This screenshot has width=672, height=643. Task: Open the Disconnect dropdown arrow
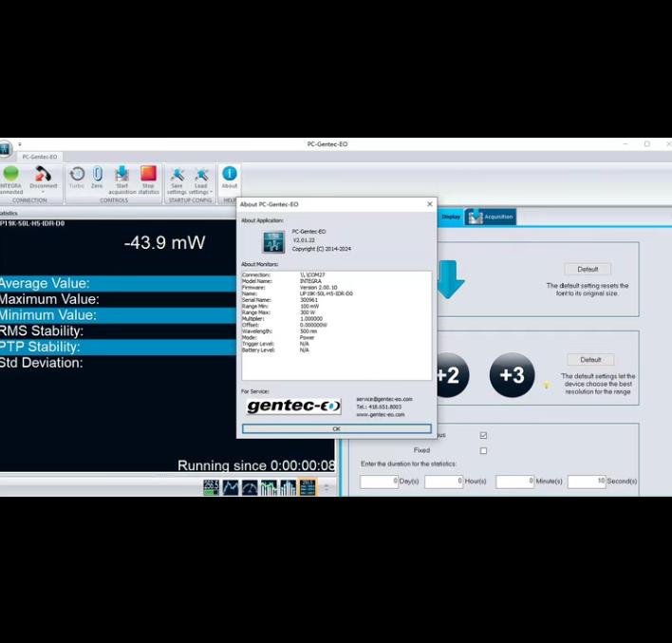click(43, 192)
